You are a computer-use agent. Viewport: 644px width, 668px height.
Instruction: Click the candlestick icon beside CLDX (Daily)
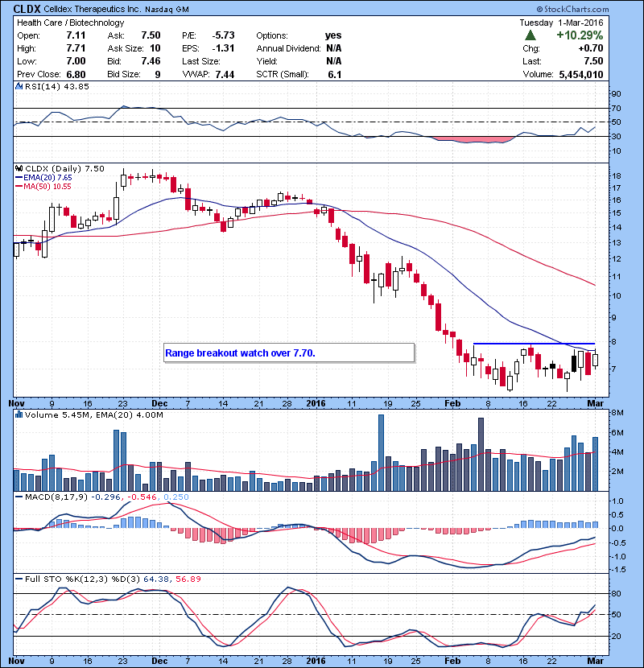point(19,169)
